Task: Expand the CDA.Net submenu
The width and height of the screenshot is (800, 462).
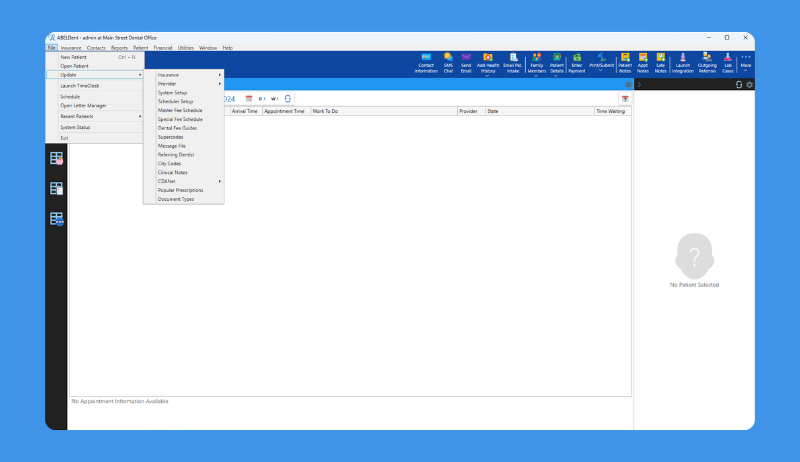Action: coord(184,181)
